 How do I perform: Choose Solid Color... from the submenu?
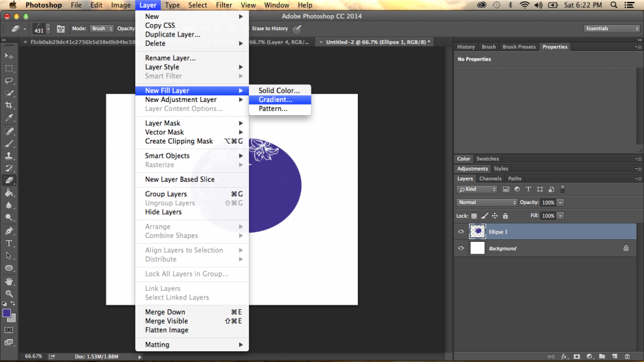[280, 91]
